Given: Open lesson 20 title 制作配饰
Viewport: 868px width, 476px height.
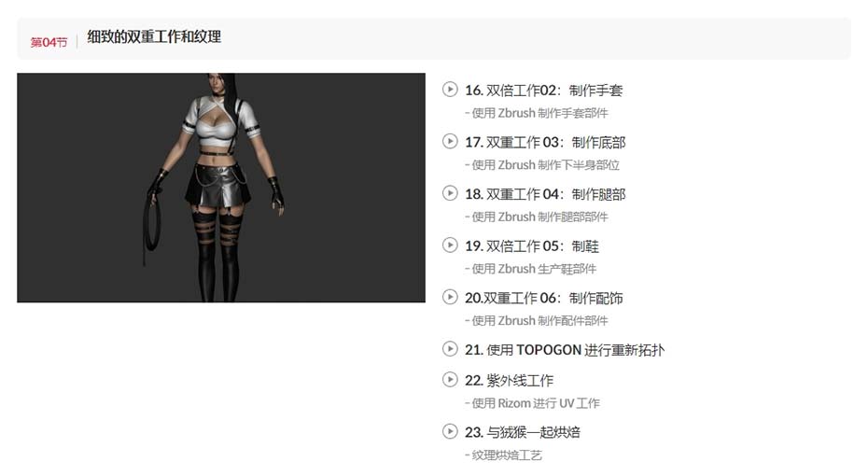Looking at the screenshot, I should point(543,299).
